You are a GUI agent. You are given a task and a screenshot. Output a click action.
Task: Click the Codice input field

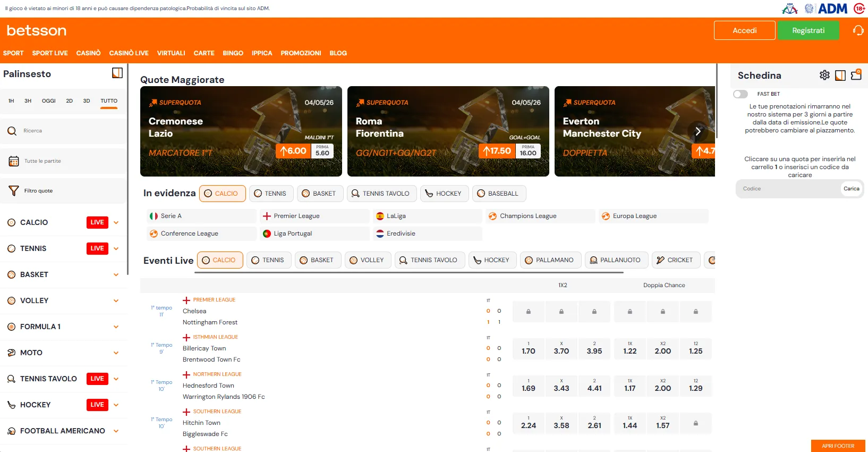tap(788, 189)
